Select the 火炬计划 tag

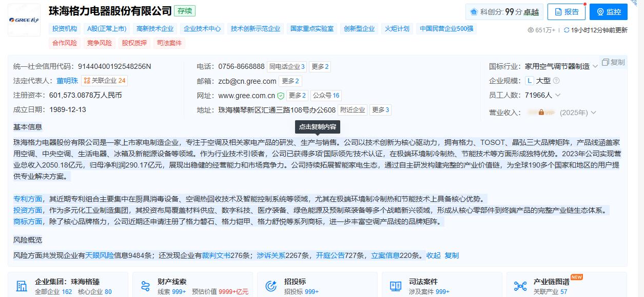[x=397, y=29]
